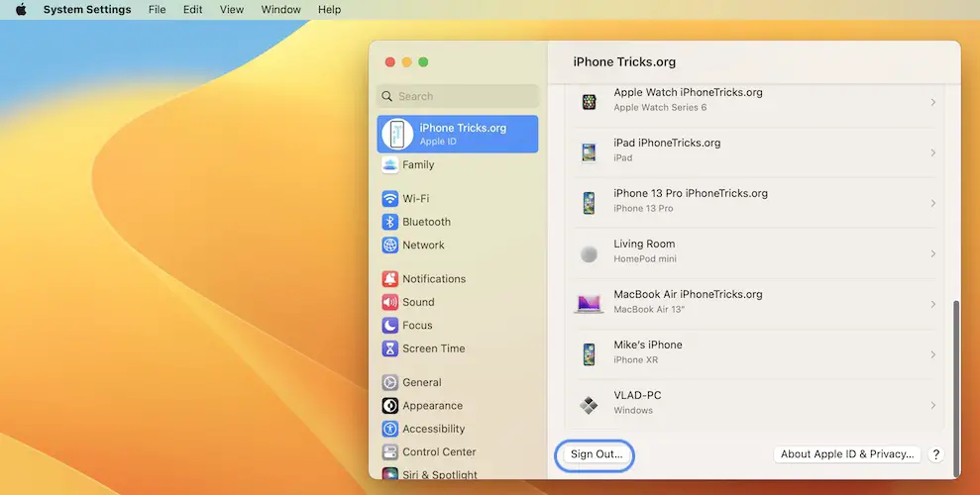This screenshot has width=980, height=495.
Task: Open Network settings via globe icon
Action: [x=390, y=246]
